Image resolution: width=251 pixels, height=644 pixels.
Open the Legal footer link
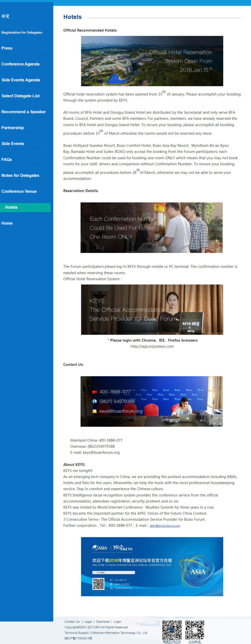coord(88,622)
